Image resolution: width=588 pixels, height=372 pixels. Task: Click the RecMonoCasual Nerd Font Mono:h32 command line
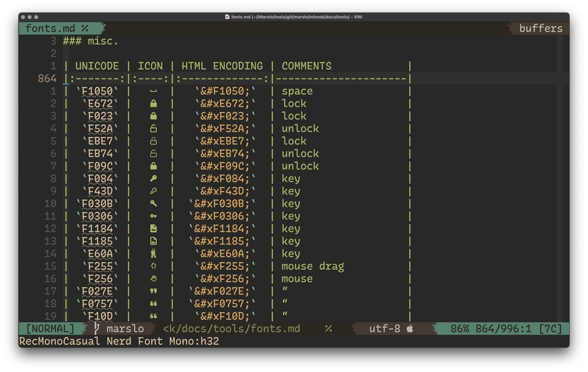tap(119, 341)
